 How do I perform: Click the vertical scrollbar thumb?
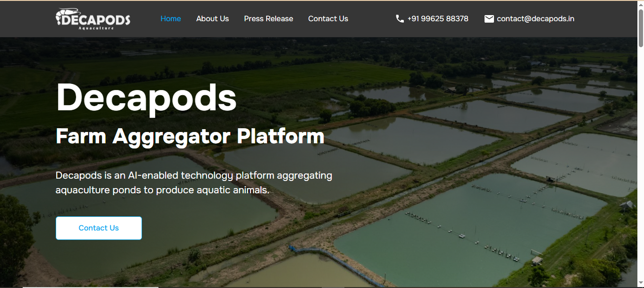pos(641,27)
